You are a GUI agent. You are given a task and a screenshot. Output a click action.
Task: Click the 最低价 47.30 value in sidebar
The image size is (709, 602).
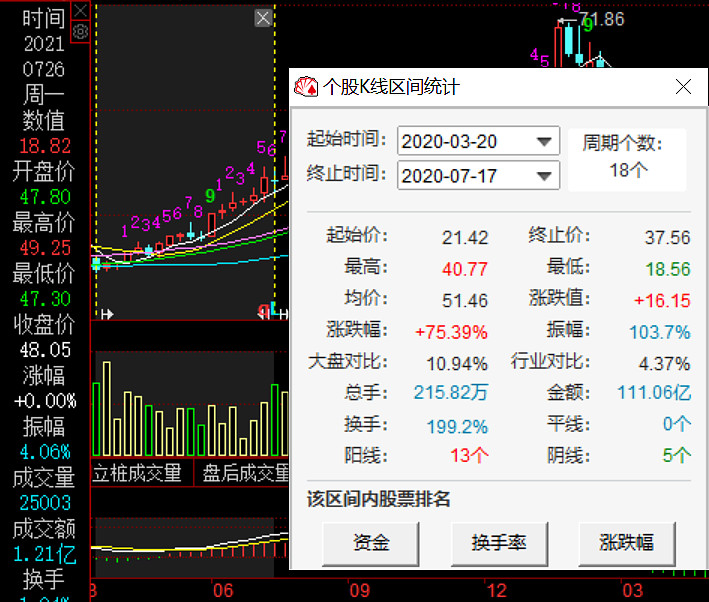45,299
